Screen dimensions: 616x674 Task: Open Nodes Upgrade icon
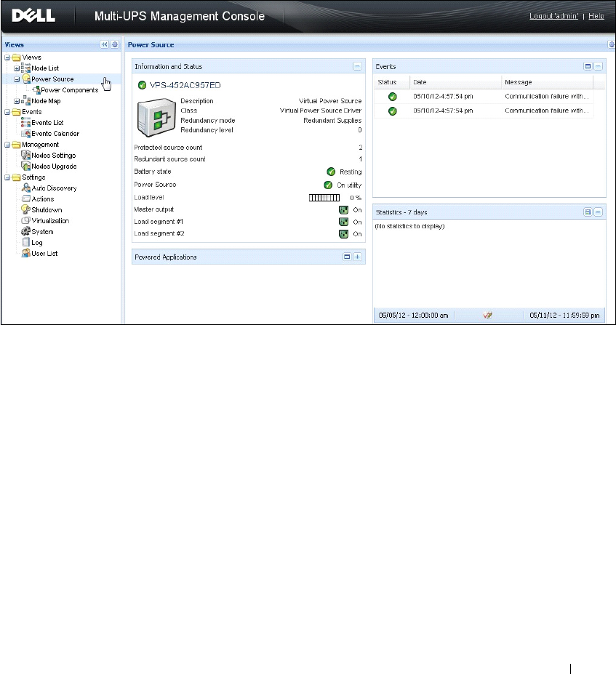[x=25, y=166]
